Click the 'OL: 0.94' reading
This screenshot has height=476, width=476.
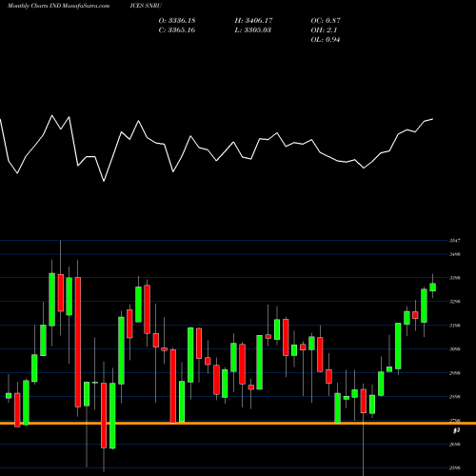click(326, 40)
